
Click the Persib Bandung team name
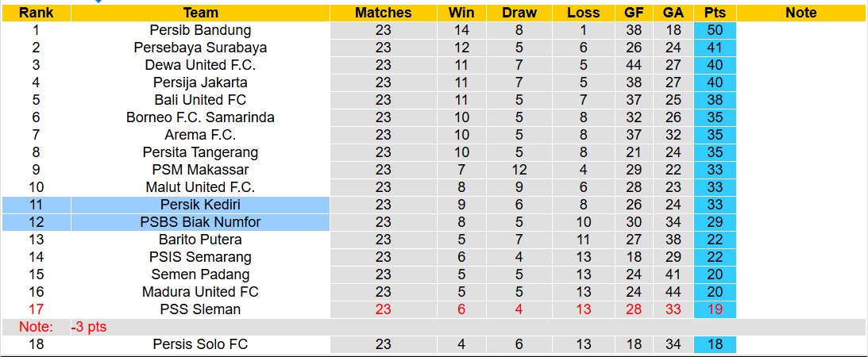point(200,30)
